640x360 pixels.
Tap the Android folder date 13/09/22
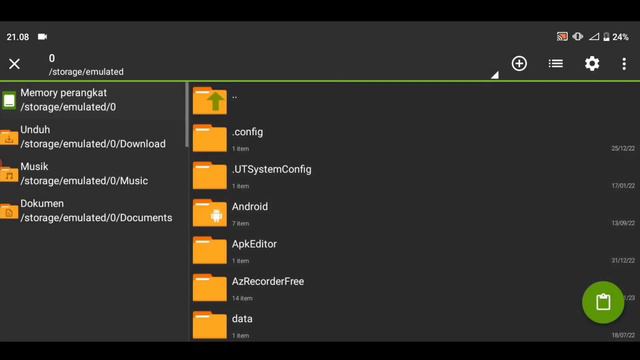623,223
